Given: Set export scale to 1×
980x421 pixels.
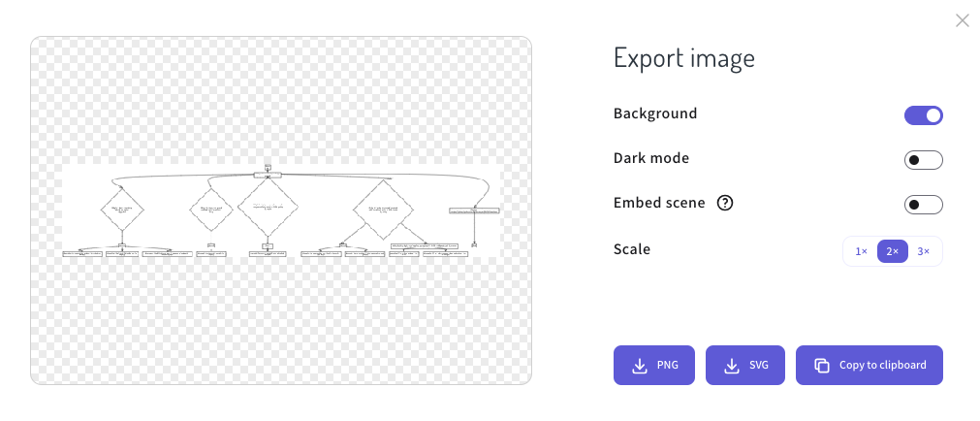Looking at the screenshot, I should (861, 251).
